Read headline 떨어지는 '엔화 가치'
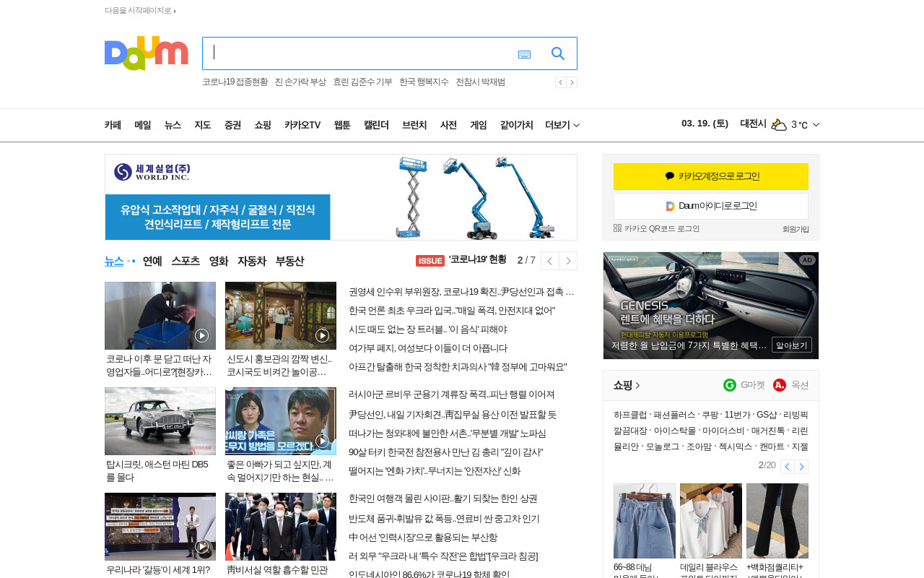 click(x=435, y=471)
